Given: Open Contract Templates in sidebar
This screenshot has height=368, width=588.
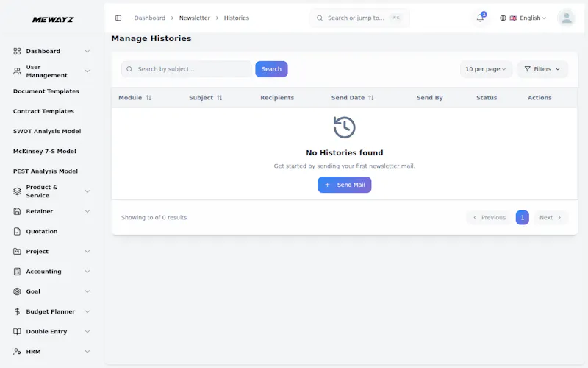Looking at the screenshot, I should tap(43, 111).
